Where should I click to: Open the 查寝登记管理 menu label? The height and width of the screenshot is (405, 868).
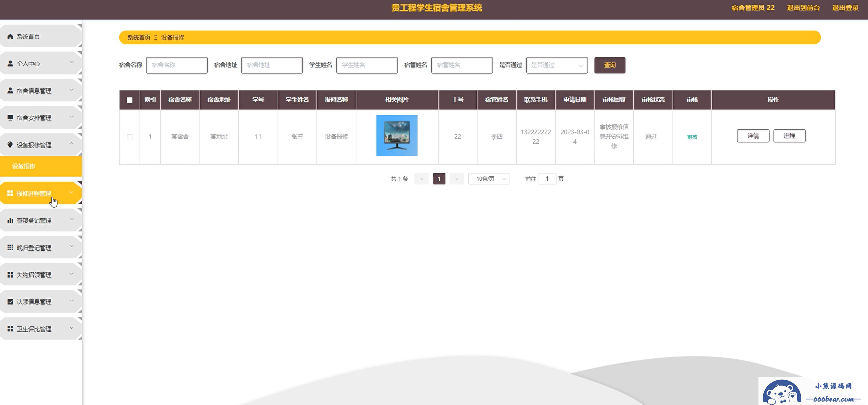[34, 220]
